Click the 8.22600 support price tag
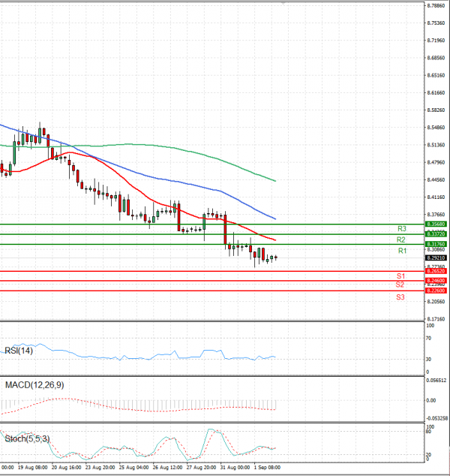The width and height of the screenshot is (450, 476). (x=436, y=291)
